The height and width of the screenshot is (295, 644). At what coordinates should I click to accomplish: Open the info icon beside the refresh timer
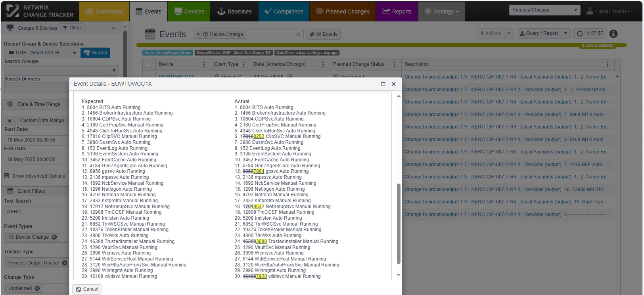tap(613, 34)
